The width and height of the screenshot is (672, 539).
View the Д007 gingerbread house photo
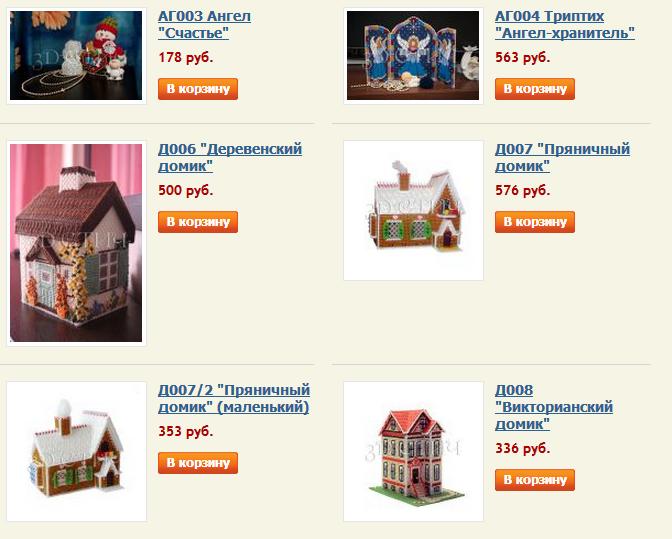[413, 210]
